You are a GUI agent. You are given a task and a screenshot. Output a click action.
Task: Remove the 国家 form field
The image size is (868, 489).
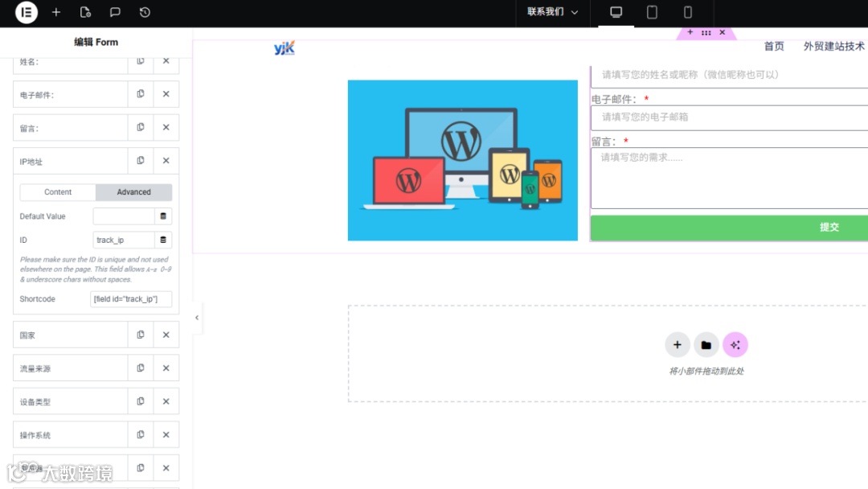[x=166, y=335]
